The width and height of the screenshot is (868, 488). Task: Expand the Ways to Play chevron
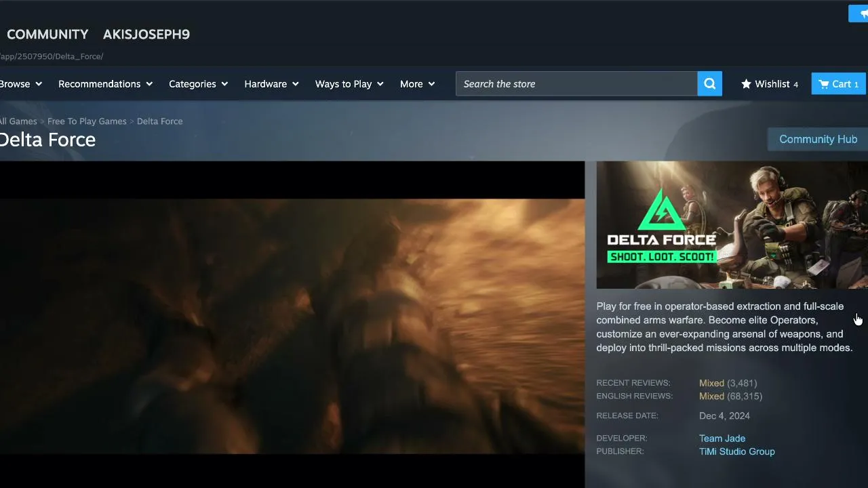coord(380,84)
